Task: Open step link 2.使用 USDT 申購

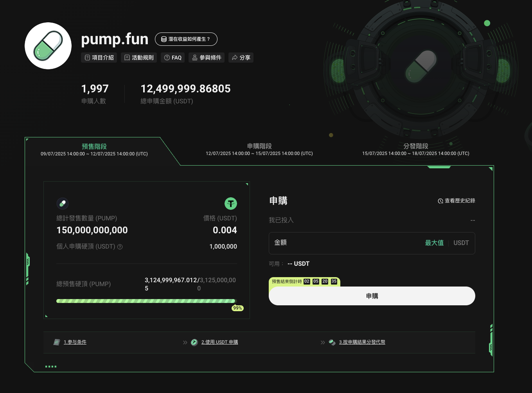Action: [219, 342]
